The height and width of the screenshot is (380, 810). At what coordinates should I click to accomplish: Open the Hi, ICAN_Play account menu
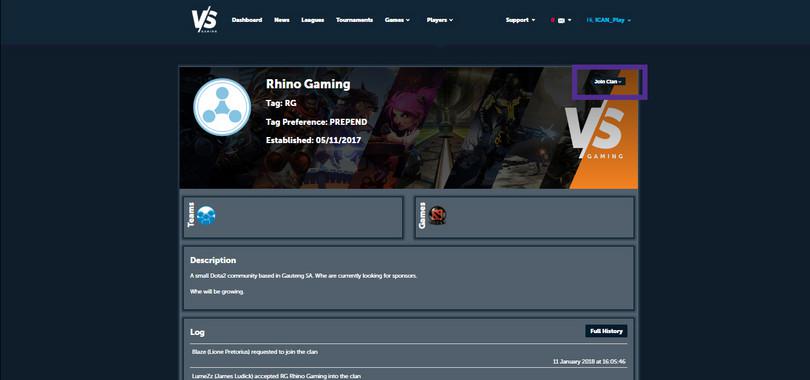click(x=609, y=20)
